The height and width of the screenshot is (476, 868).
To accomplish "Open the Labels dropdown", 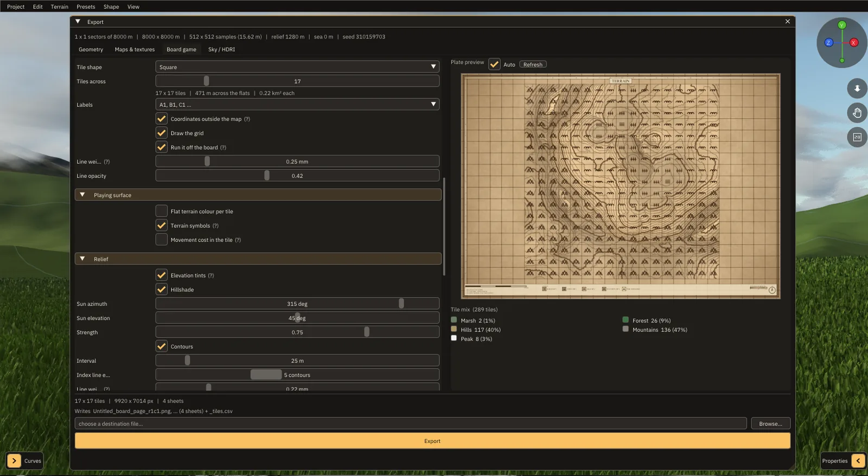I will point(297,104).
